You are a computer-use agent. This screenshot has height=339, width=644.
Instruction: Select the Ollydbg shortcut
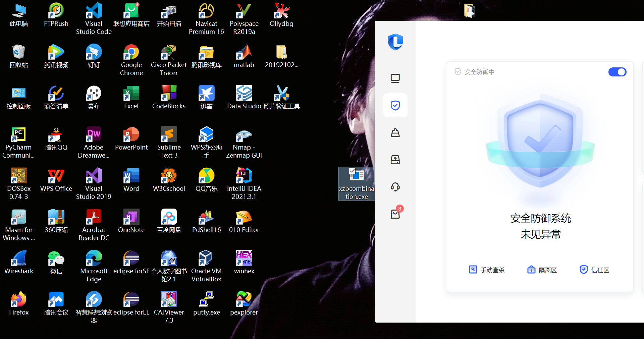pyautogui.click(x=281, y=15)
